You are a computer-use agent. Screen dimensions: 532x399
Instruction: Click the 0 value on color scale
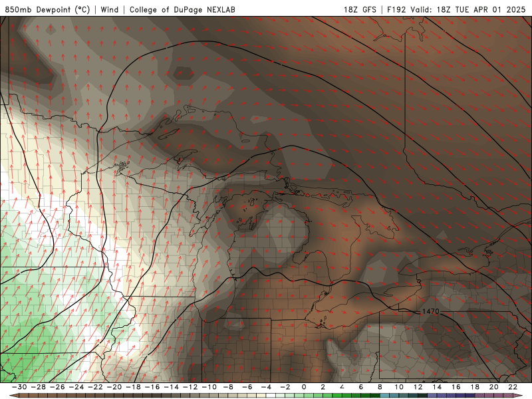coord(304,387)
